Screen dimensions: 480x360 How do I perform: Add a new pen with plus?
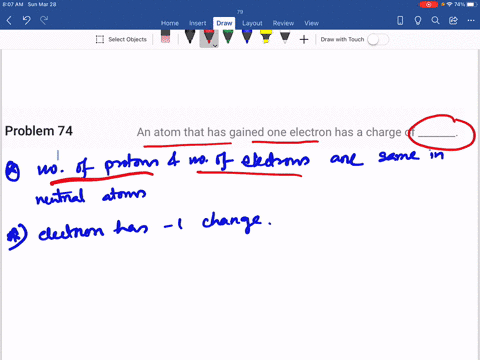[x=304, y=39]
